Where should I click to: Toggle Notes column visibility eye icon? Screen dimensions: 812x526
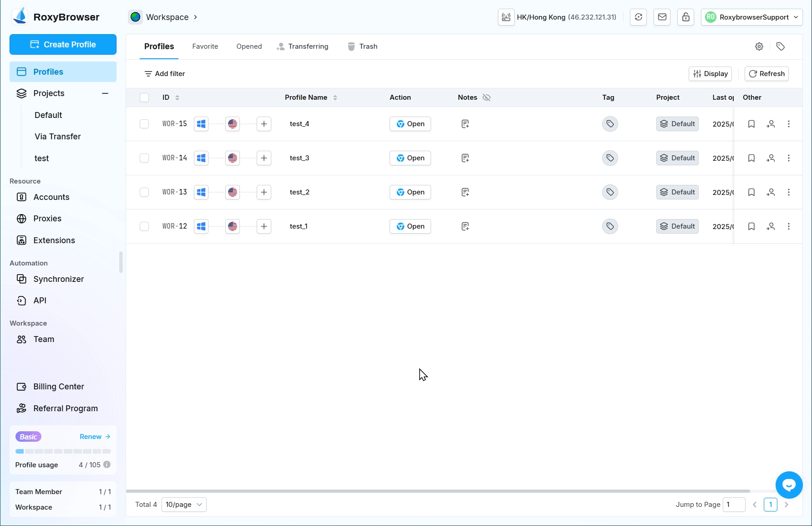tap(487, 97)
